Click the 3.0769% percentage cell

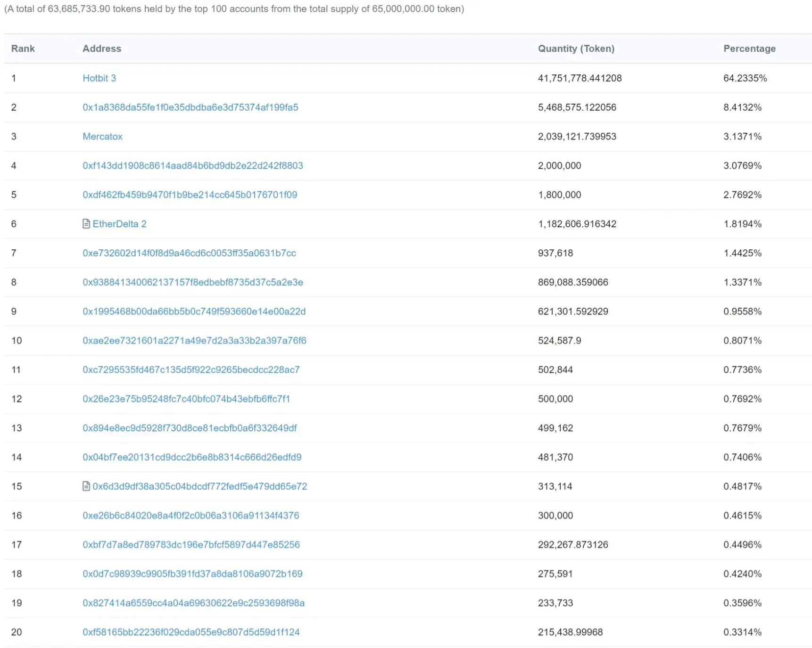click(x=743, y=166)
